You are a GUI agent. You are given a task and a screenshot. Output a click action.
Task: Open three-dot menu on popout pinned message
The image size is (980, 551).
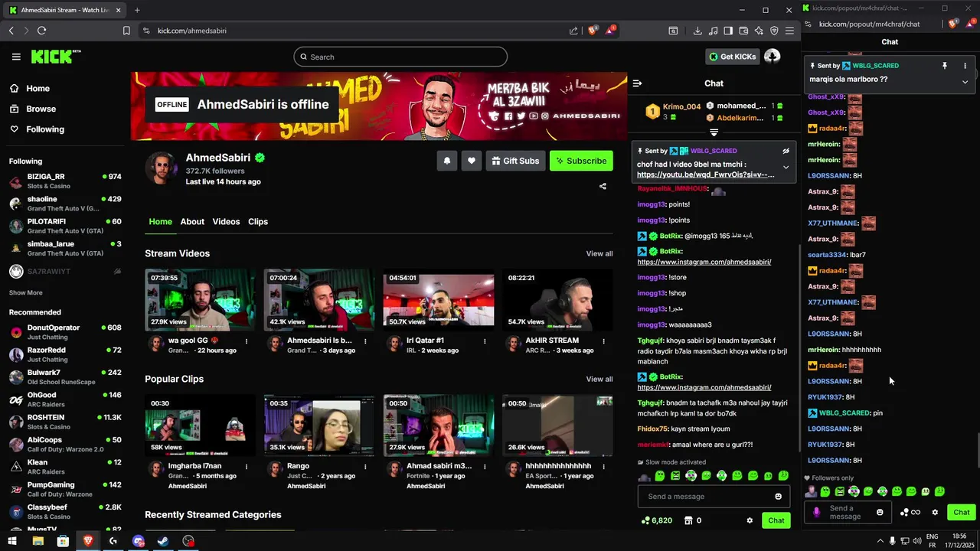pyautogui.click(x=965, y=66)
